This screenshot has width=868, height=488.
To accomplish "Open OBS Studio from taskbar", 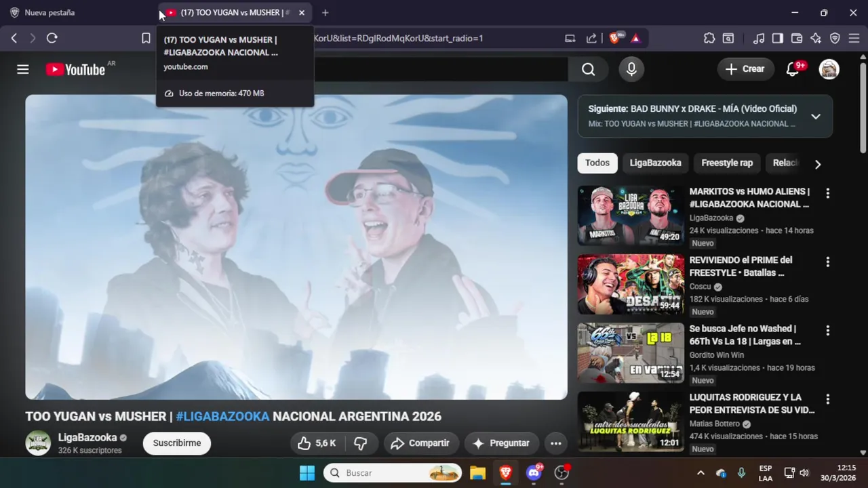I will [x=562, y=472].
